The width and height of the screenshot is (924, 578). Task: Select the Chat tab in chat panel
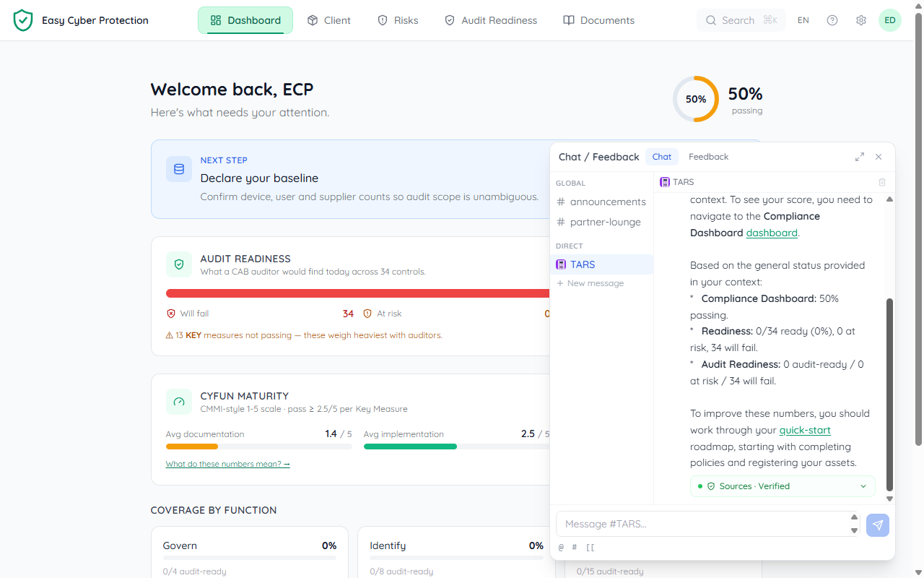tap(662, 157)
